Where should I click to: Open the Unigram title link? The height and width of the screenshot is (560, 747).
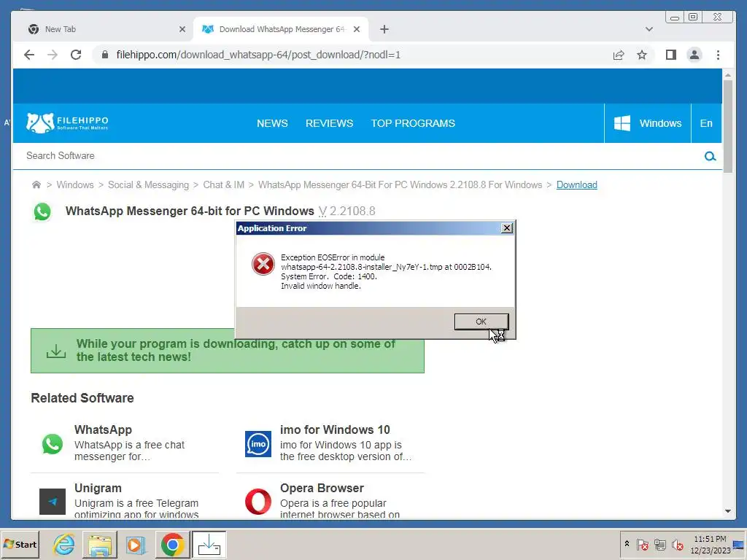(98, 488)
